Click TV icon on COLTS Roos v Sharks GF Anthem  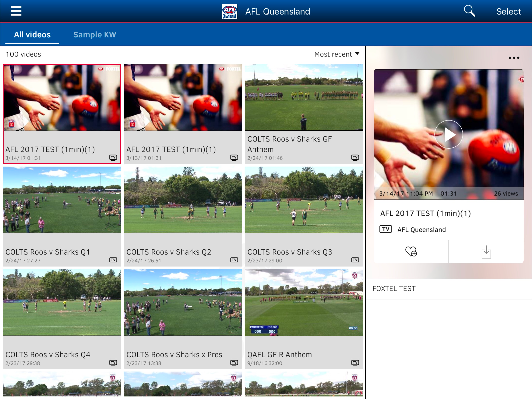[355, 158]
